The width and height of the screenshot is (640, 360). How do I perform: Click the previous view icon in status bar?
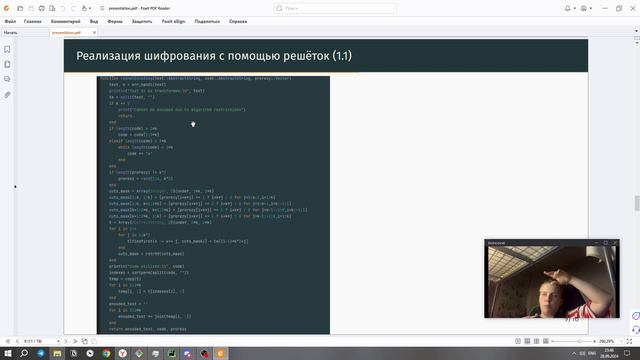(x=84, y=341)
